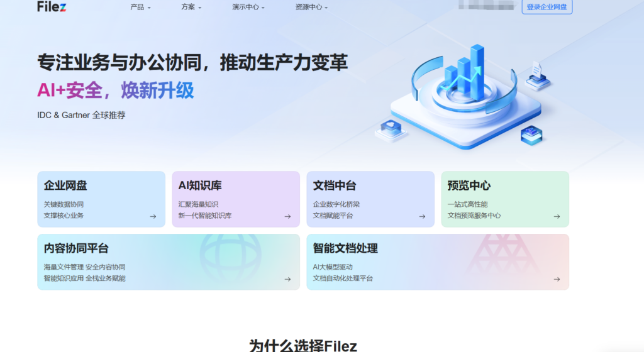Click the AI cube icon in hero

[x=531, y=135]
